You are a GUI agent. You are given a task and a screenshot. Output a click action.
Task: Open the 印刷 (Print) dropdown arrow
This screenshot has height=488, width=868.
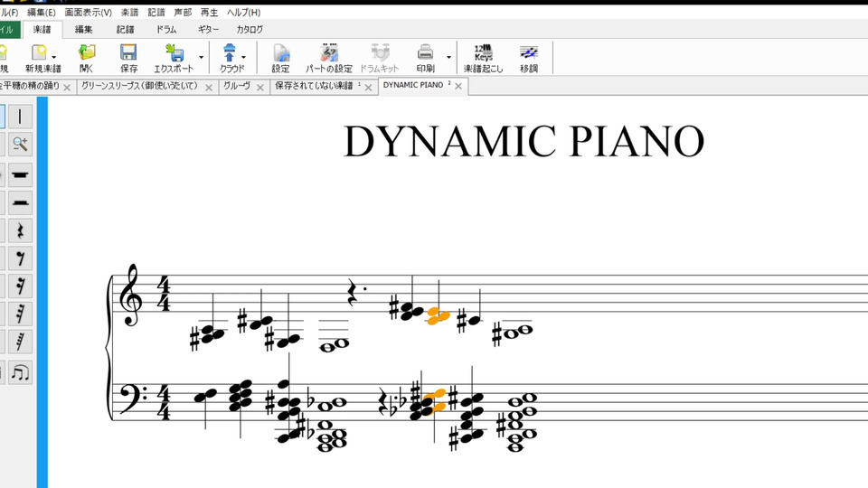pos(448,58)
